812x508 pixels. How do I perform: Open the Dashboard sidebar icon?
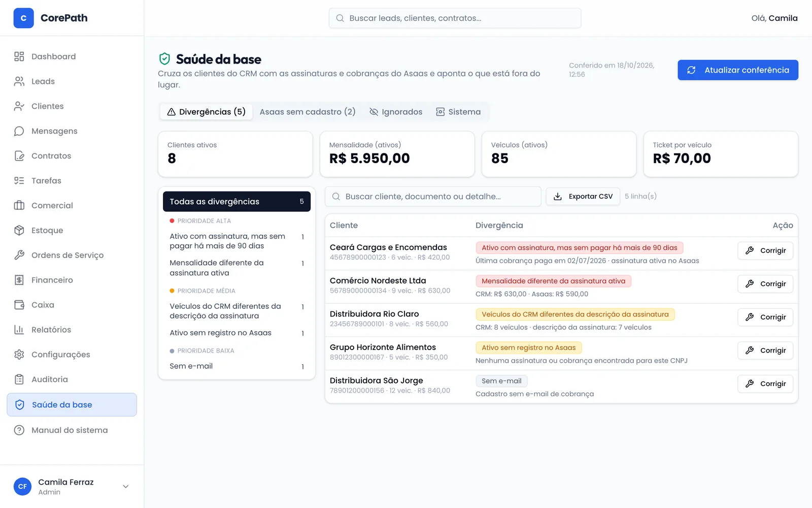[19, 56]
